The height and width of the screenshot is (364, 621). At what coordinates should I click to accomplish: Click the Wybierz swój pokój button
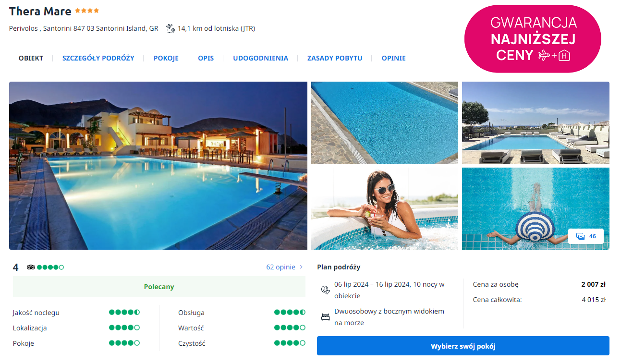tap(463, 346)
